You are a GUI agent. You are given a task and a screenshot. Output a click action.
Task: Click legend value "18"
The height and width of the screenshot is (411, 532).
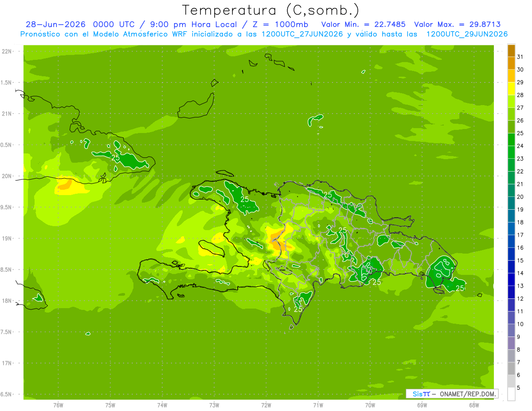pos(520,222)
